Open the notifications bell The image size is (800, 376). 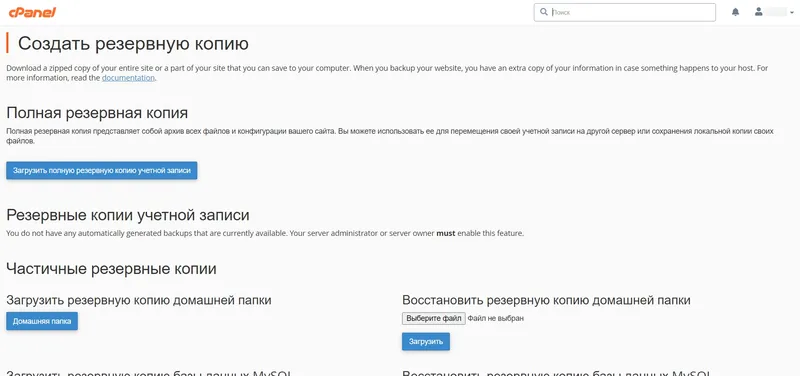735,12
